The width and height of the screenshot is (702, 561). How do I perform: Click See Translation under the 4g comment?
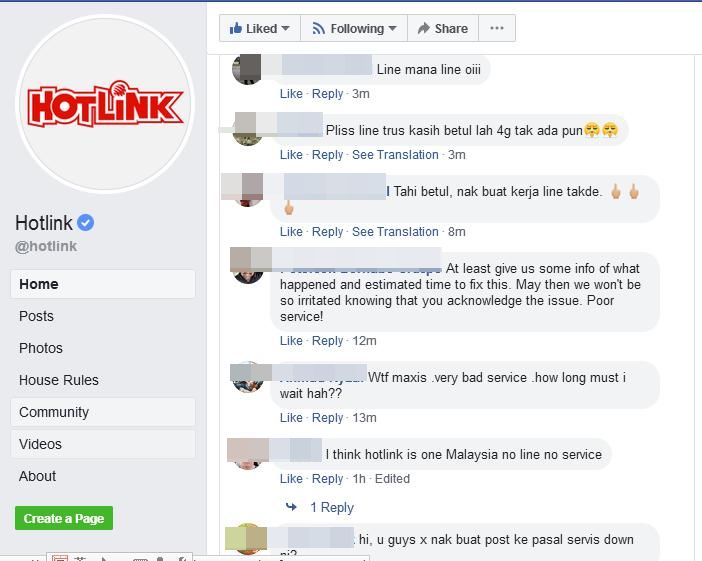395,155
